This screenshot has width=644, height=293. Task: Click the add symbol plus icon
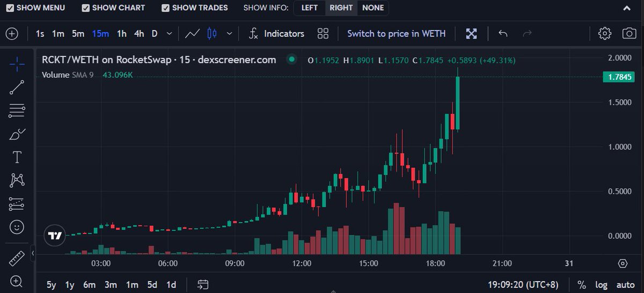12,34
